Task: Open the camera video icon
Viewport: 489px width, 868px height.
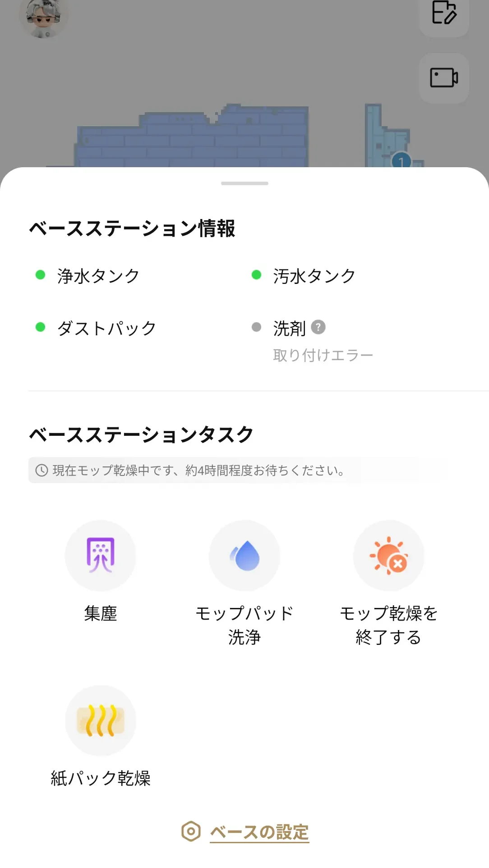Action: 444,78
